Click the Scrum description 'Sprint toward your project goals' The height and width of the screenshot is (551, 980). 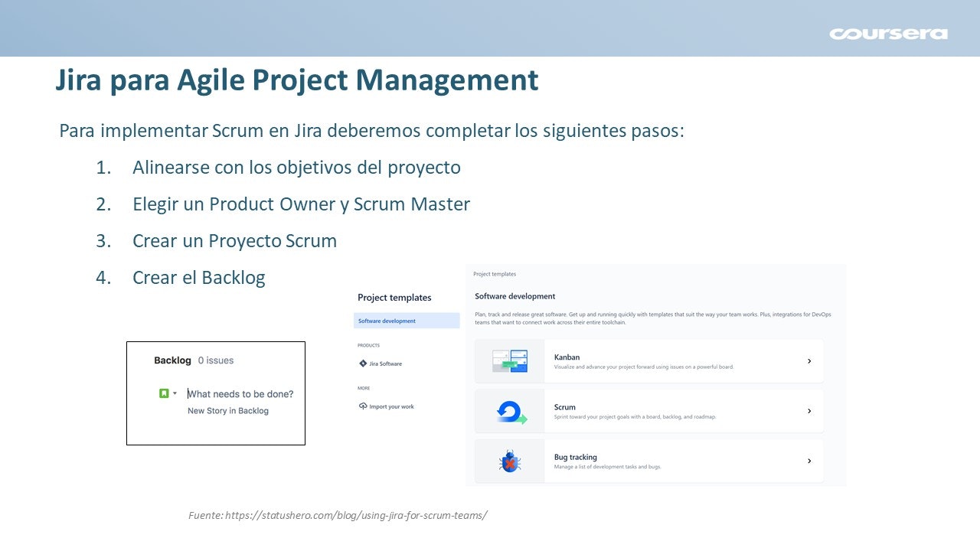click(x=635, y=417)
